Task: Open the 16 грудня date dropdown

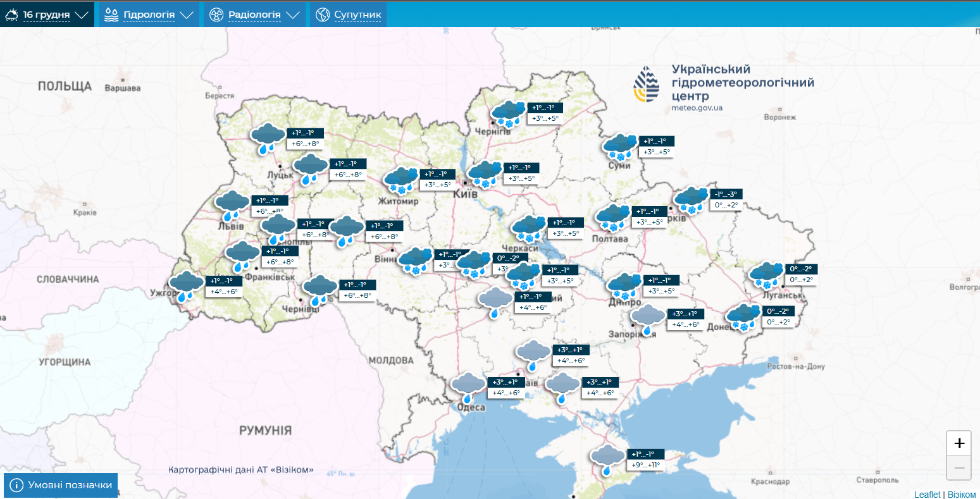Action: [x=47, y=14]
